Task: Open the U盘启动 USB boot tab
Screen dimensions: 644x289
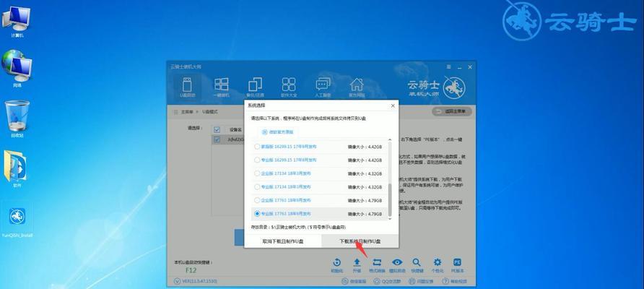Action: point(187,87)
